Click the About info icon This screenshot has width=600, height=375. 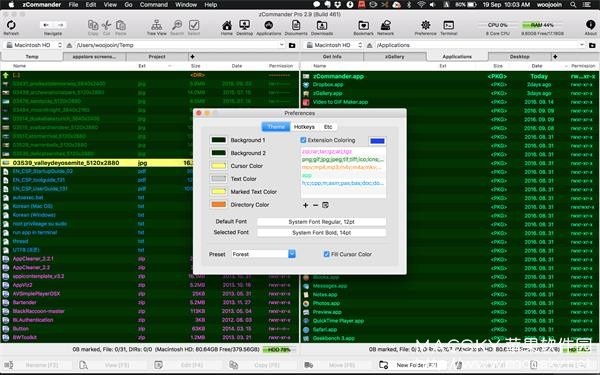coord(590,24)
